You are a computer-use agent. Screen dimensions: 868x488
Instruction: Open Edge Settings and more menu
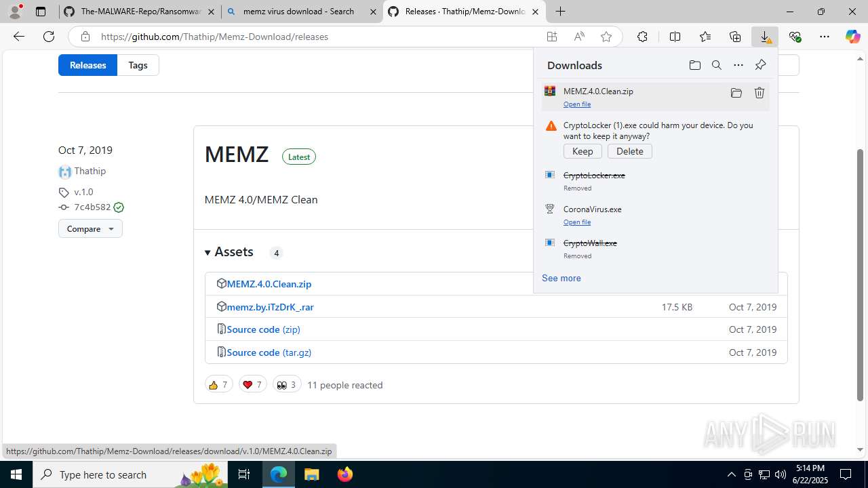pos(825,37)
